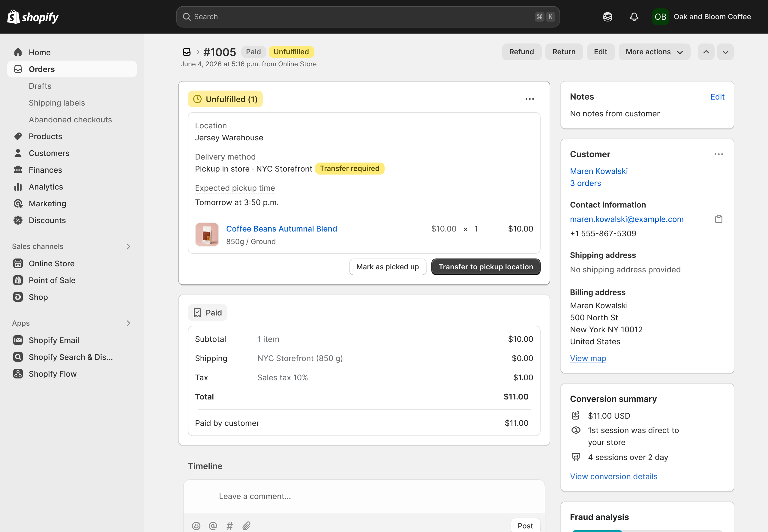Click the Products tag icon
This screenshot has height=532, width=768.
(18, 136)
